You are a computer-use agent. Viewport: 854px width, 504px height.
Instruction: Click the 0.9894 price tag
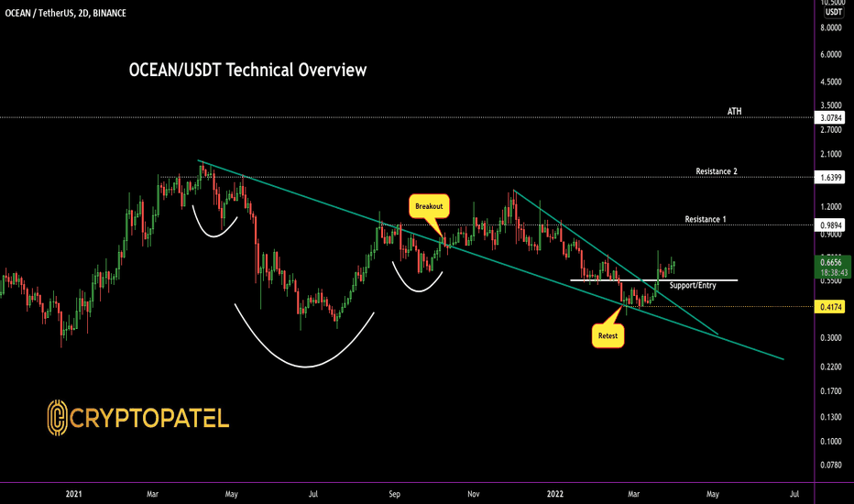click(830, 225)
